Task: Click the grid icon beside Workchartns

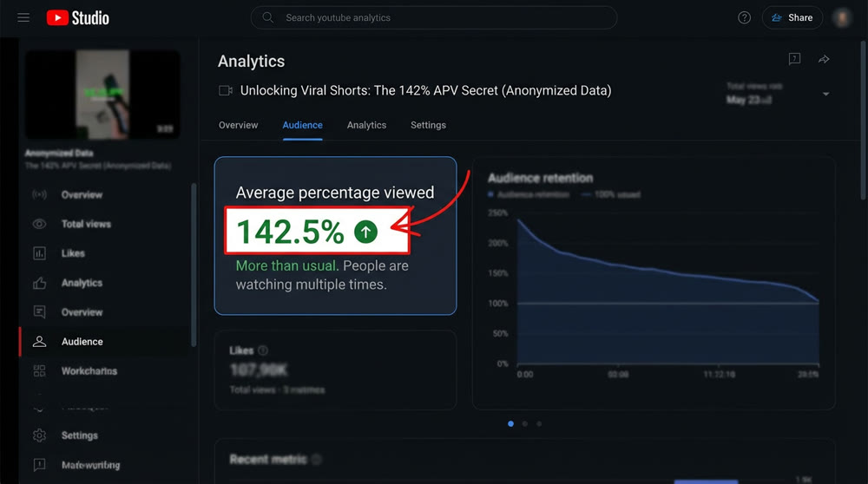Action: click(39, 371)
